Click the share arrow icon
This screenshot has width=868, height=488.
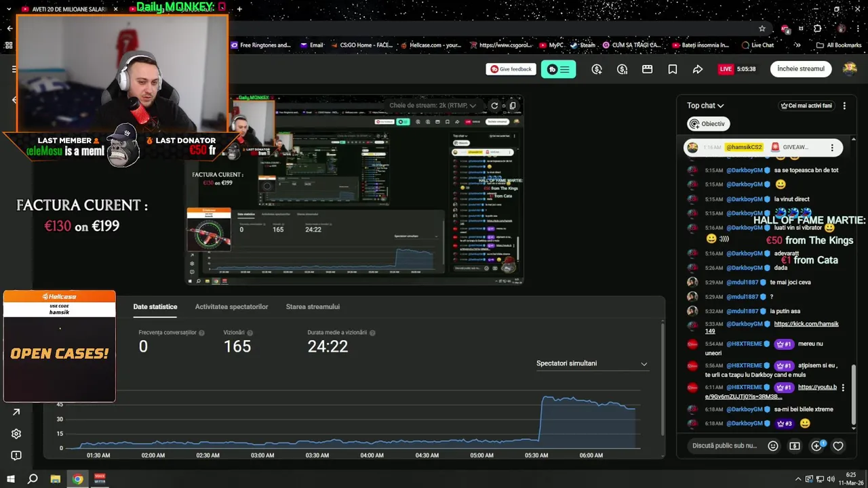(697, 69)
